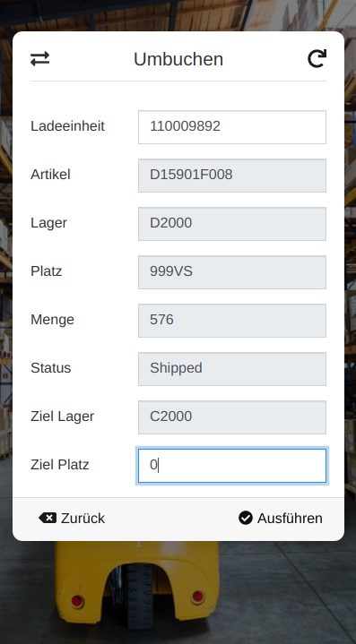Click the backspace icon next to Zurück
This screenshot has height=644, width=356.
48,518
